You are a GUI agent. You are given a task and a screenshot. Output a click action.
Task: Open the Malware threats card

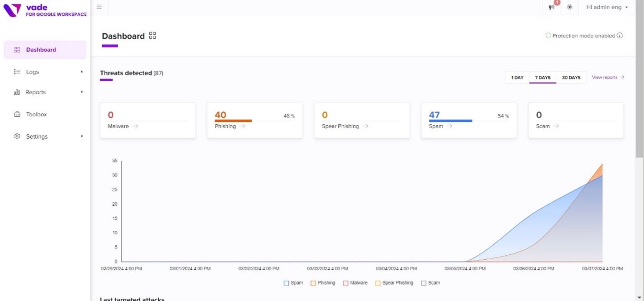(x=148, y=120)
